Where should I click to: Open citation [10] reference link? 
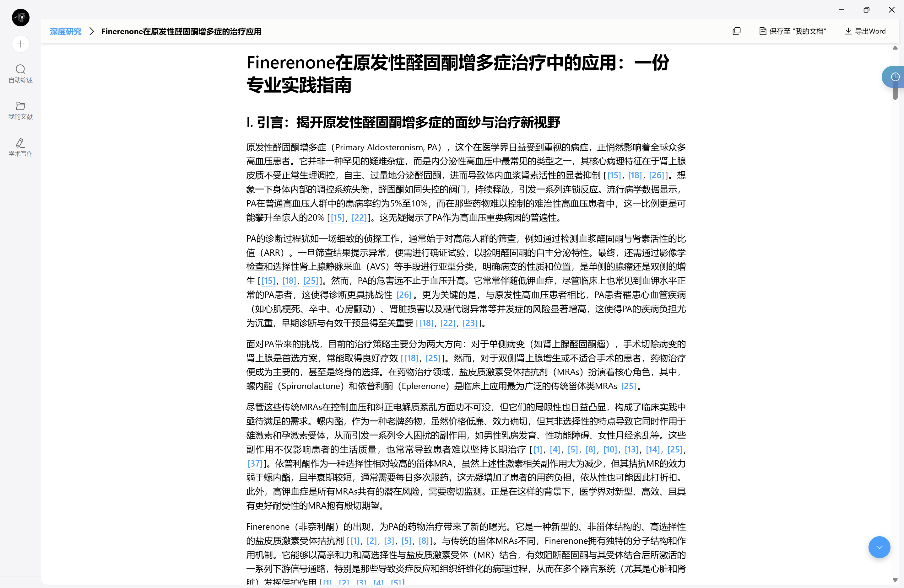click(610, 449)
